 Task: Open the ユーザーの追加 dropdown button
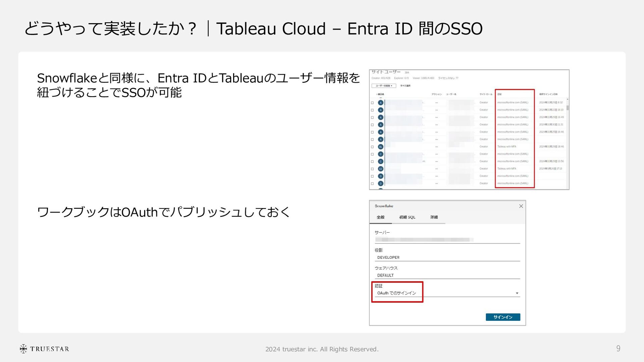pos(384,86)
